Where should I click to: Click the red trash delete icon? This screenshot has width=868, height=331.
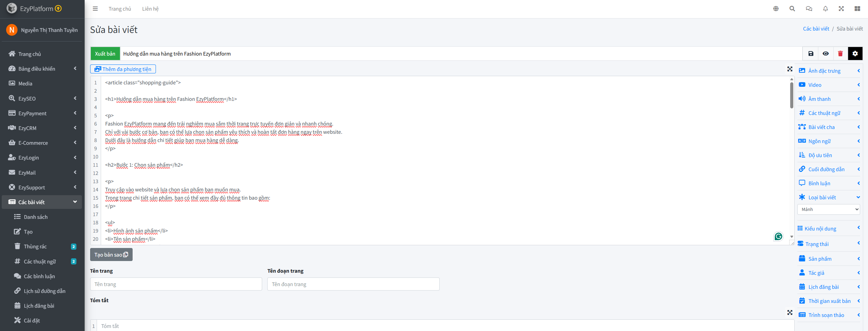[x=840, y=54]
